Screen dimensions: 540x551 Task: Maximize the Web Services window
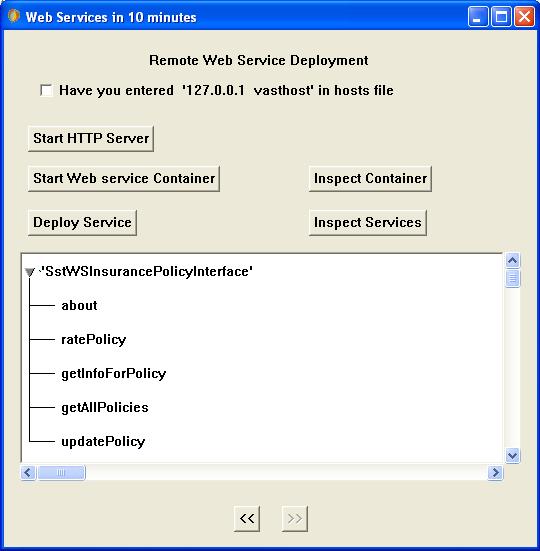pos(501,17)
